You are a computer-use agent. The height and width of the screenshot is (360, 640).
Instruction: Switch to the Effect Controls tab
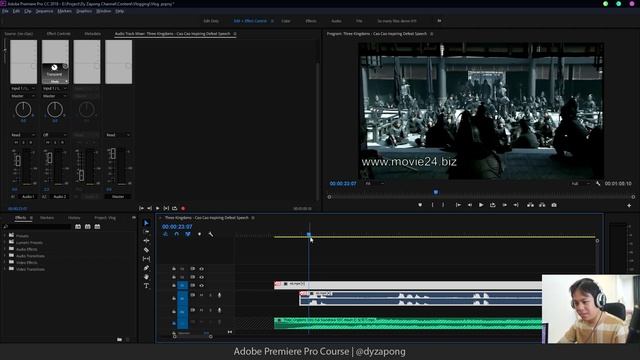tap(58, 33)
